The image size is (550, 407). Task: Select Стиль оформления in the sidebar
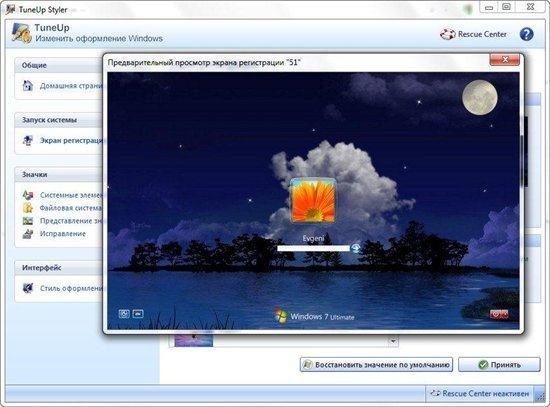(x=72, y=288)
